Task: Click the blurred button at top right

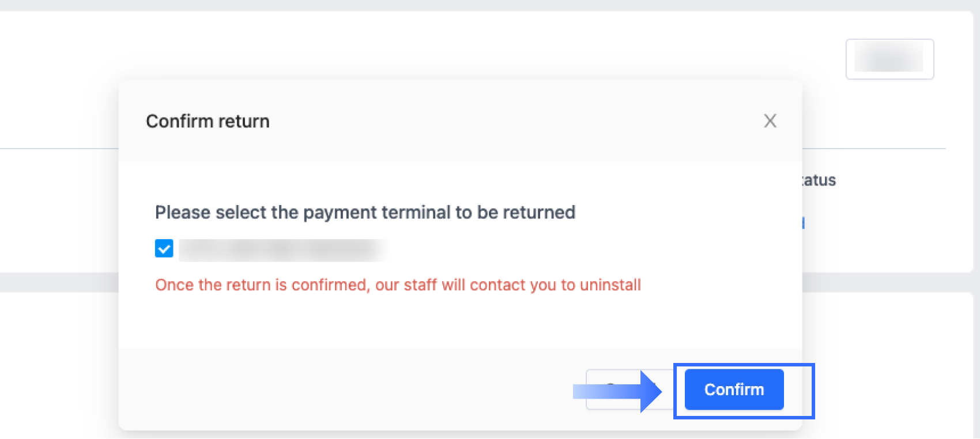Action: (x=889, y=59)
